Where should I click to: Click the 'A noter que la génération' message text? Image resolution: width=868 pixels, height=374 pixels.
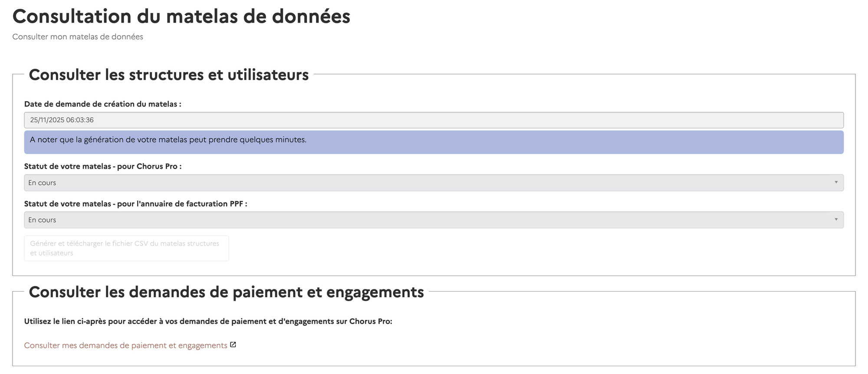(168, 140)
